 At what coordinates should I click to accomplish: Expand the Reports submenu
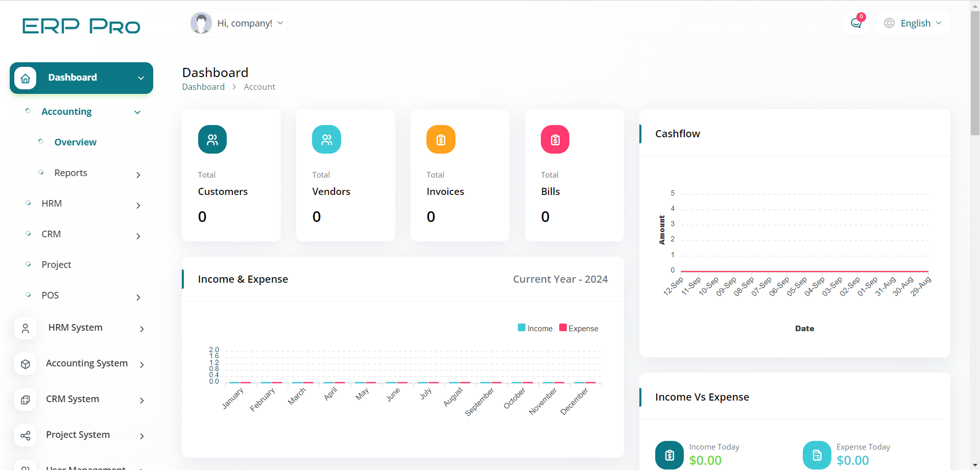(x=71, y=173)
